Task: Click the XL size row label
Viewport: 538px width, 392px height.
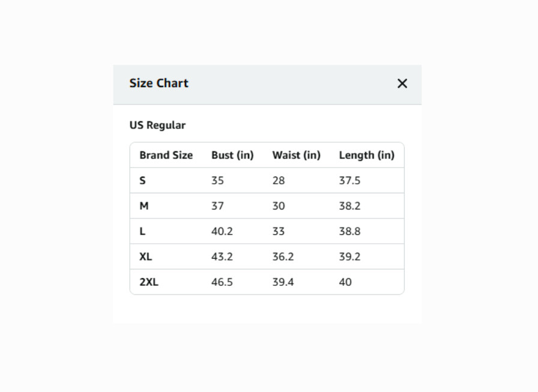Action: click(x=145, y=256)
